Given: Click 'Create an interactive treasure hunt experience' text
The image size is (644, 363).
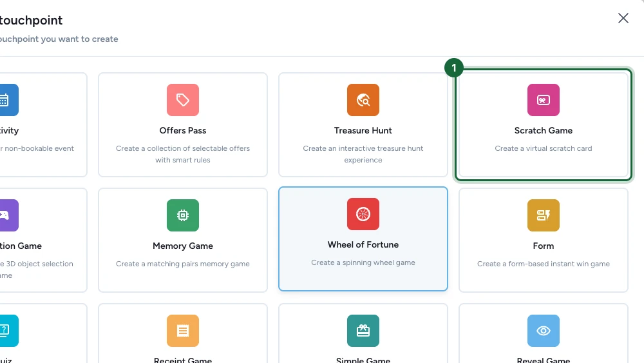Looking at the screenshot, I should pyautogui.click(x=363, y=154).
